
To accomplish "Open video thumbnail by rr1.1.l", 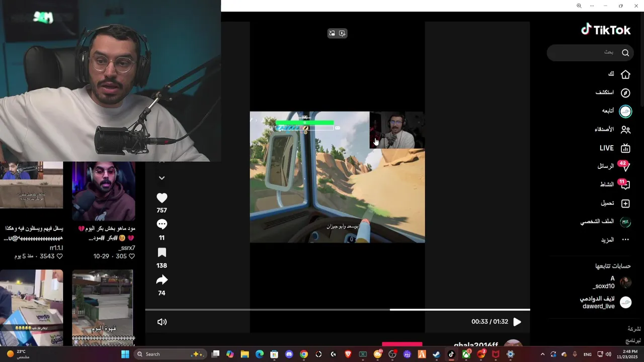I will tap(32, 185).
